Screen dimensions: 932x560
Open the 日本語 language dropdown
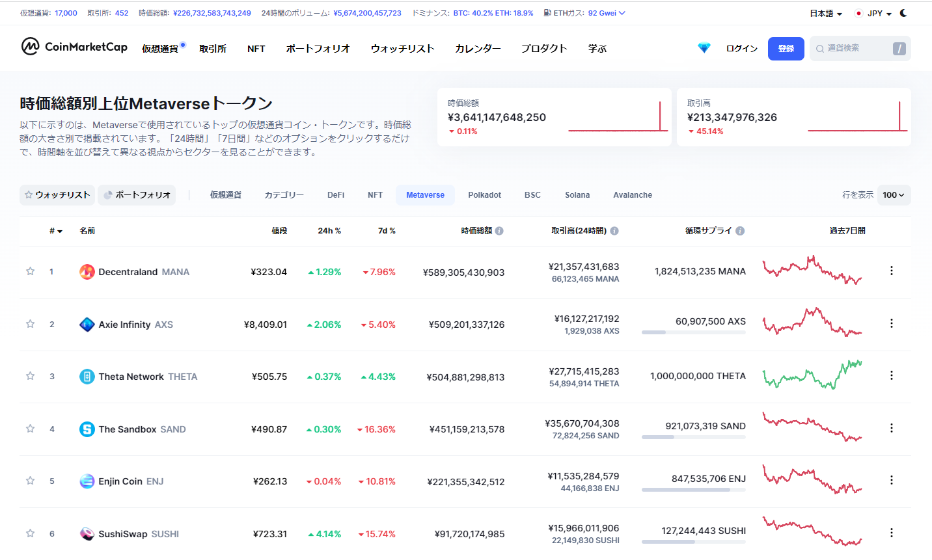coord(826,13)
